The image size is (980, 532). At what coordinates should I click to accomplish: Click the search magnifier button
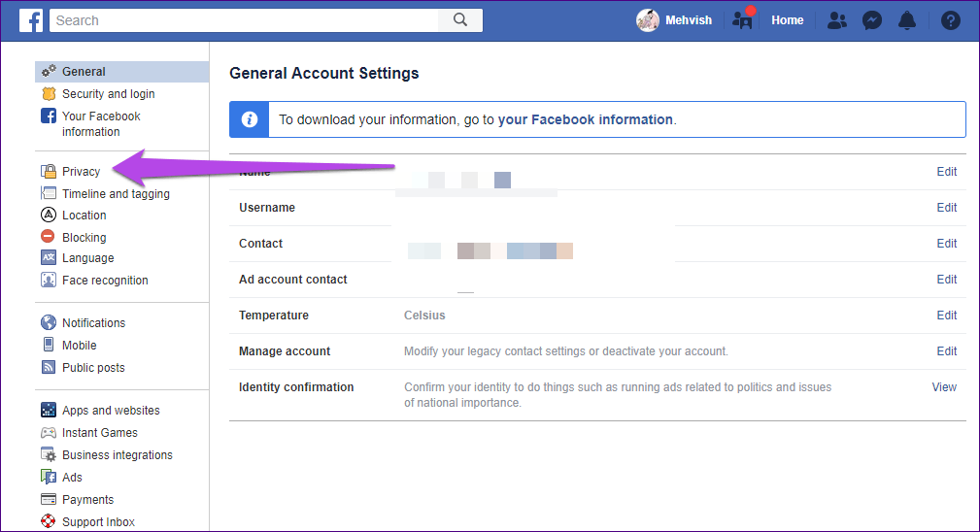[460, 20]
